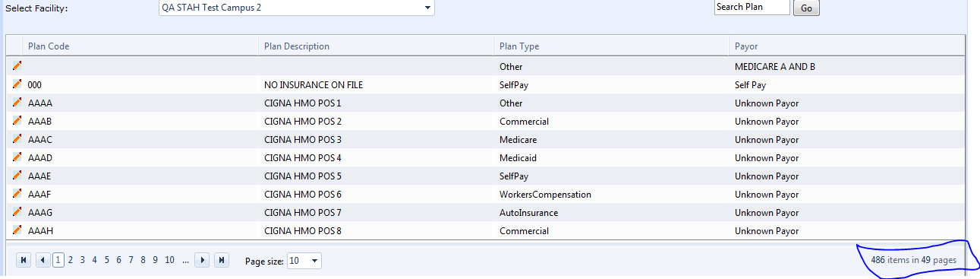Image resolution: width=980 pixels, height=279 pixels.
Task: Go to page 2
Action: point(70,260)
